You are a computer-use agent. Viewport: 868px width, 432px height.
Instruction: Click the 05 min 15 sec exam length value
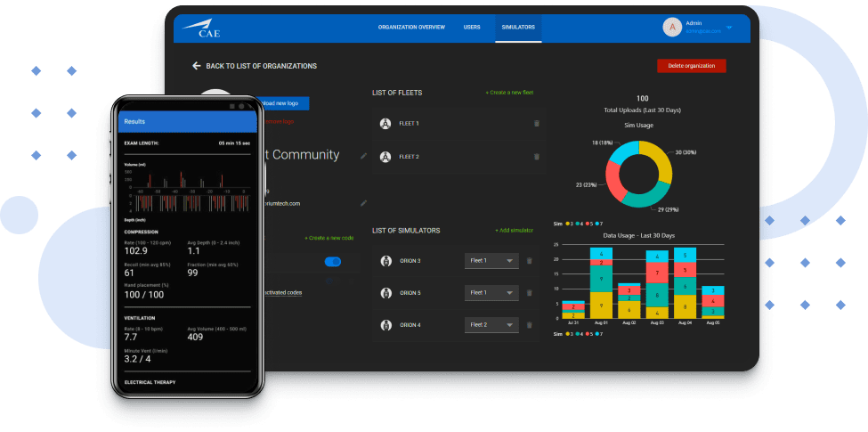click(x=235, y=143)
